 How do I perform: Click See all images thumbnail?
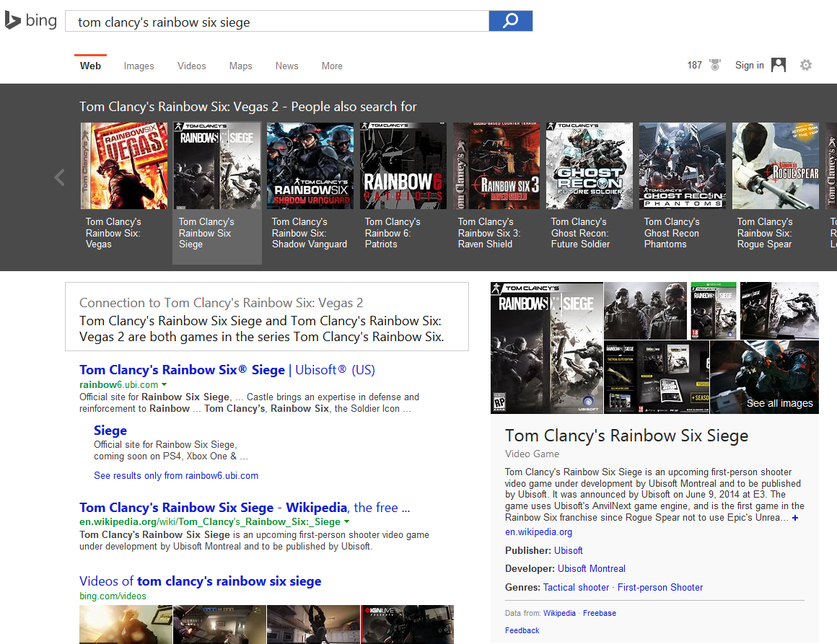(764, 376)
